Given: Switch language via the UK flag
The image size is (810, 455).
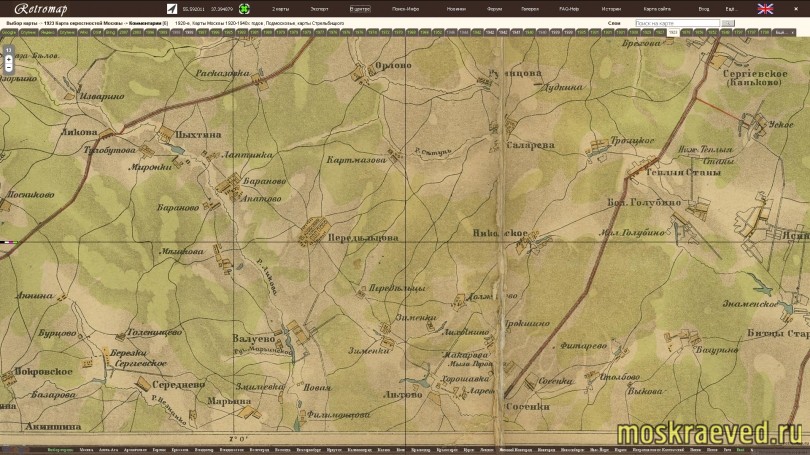Looking at the screenshot, I should (765, 9).
